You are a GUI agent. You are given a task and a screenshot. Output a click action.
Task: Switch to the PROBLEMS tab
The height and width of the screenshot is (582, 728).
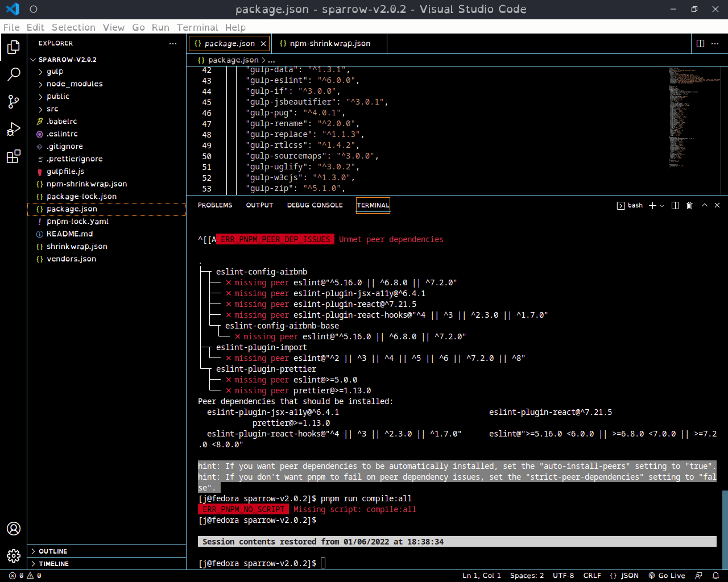(215, 205)
